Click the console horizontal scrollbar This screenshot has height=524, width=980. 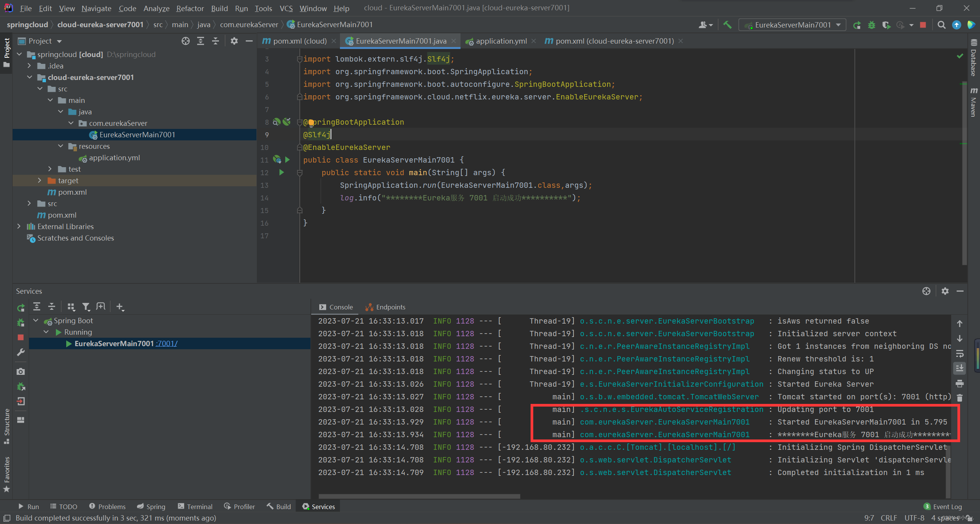coord(419,496)
